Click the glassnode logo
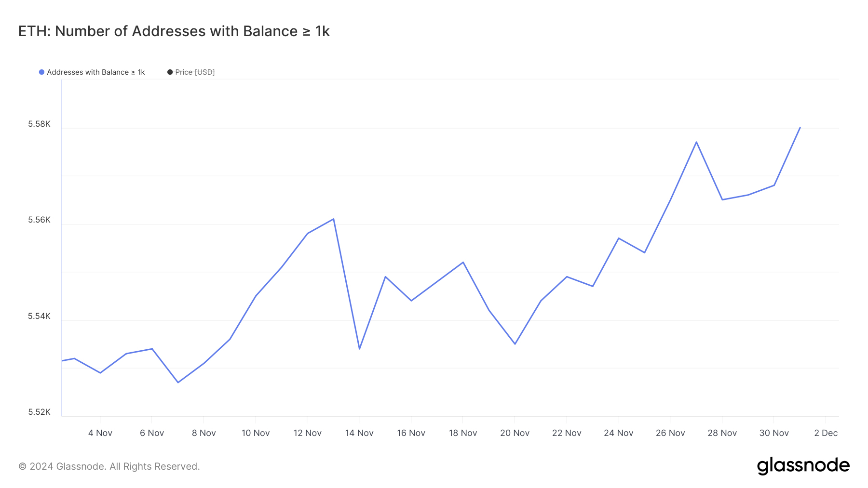The width and height of the screenshot is (868, 488). 803,465
